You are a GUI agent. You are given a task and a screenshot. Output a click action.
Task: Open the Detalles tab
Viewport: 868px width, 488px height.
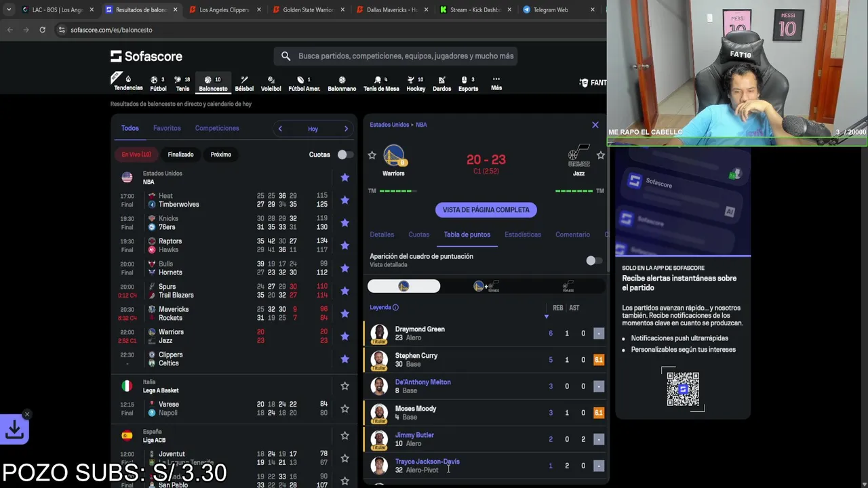click(382, 235)
